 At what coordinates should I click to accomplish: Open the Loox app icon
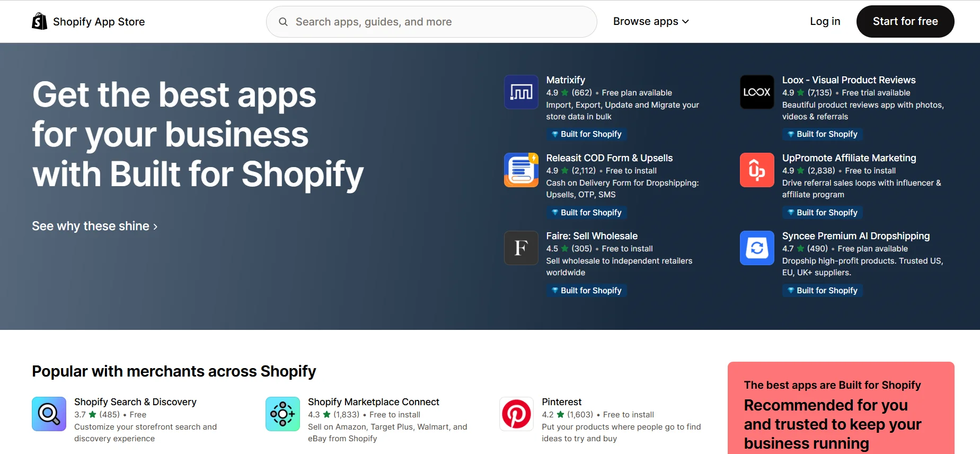[x=756, y=92]
